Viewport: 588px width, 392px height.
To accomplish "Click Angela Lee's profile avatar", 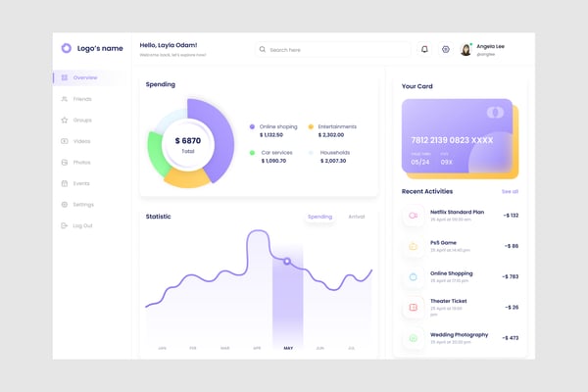I will [x=465, y=50].
